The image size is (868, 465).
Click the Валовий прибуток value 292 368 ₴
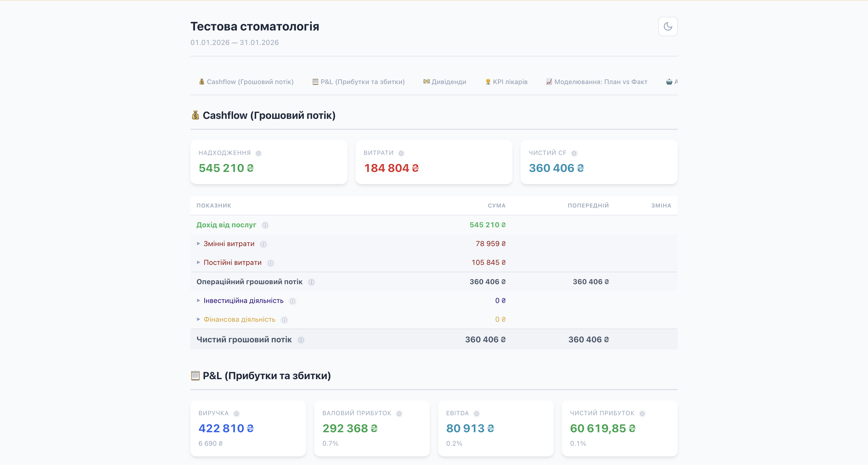(x=350, y=428)
